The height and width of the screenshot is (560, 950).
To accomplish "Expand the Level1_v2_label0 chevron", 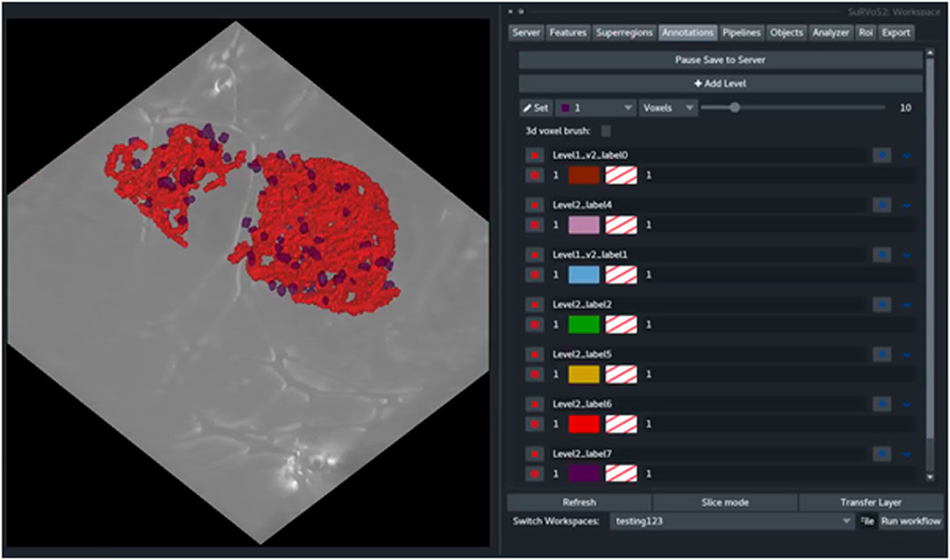I will pos(907,156).
